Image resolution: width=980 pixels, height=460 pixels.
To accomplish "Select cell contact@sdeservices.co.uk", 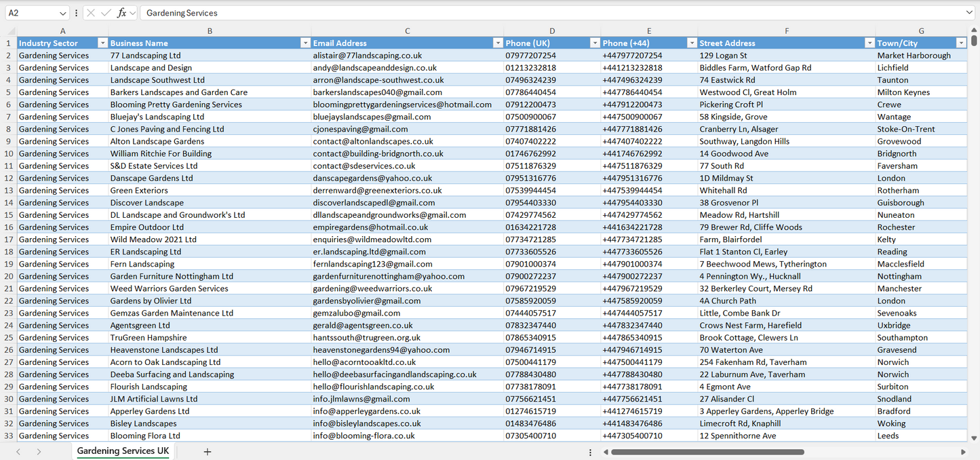I will [408, 166].
